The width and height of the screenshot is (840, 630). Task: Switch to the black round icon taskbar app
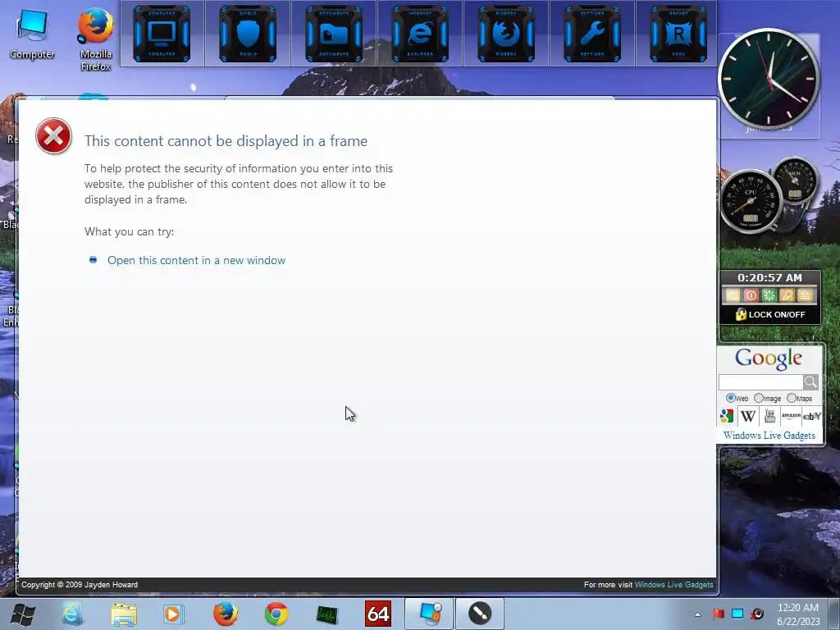pyautogui.click(x=480, y=614)
